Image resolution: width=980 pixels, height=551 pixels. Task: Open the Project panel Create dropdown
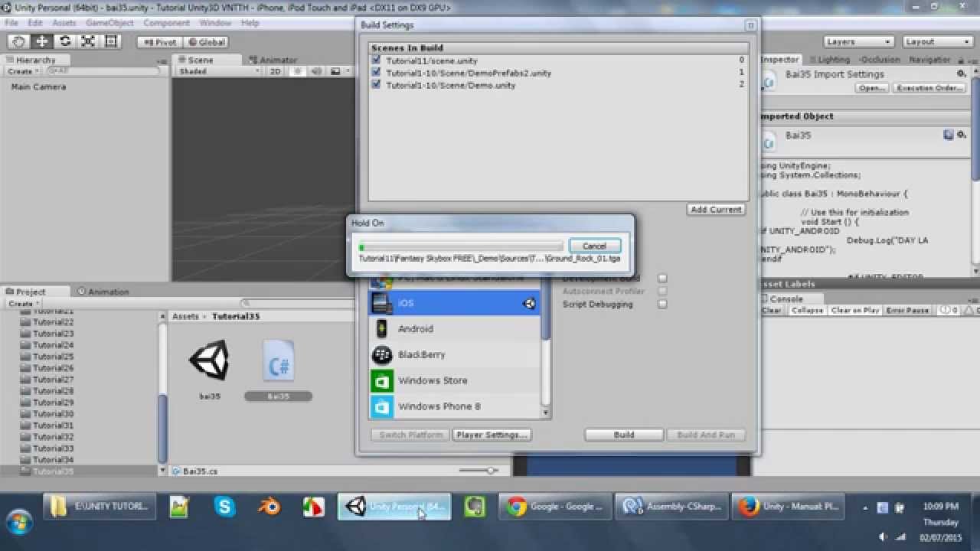(23, 303)
